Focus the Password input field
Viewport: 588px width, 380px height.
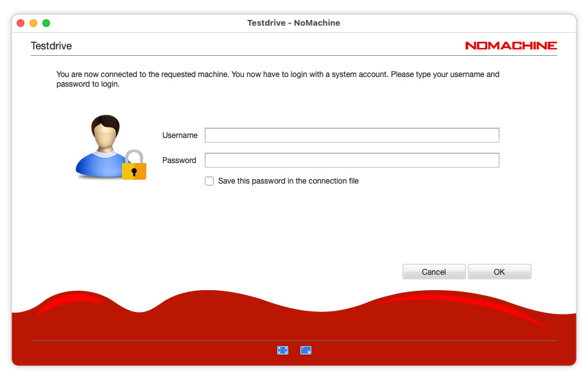tap(352, 160)
